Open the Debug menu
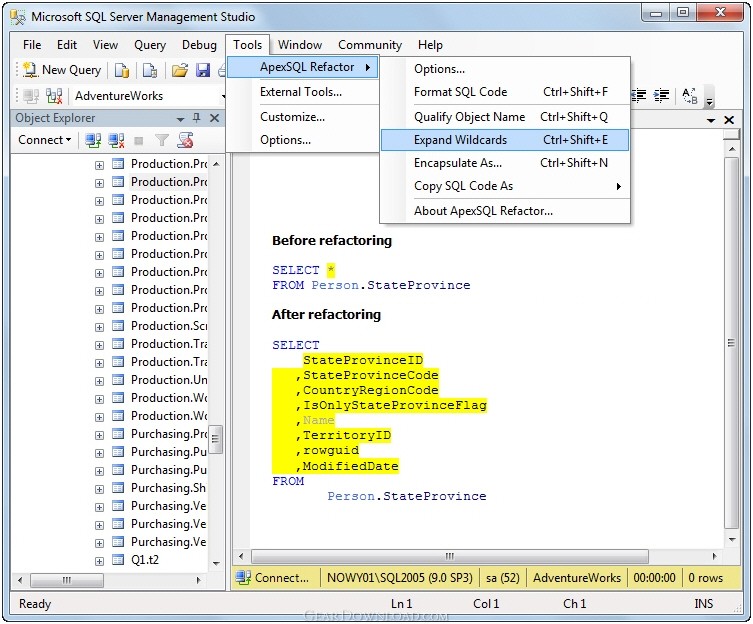 tap(199, 45)
